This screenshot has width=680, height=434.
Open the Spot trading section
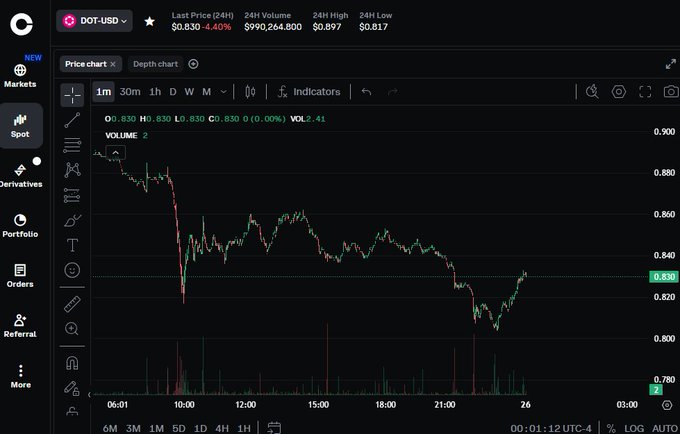coord(20,126)
